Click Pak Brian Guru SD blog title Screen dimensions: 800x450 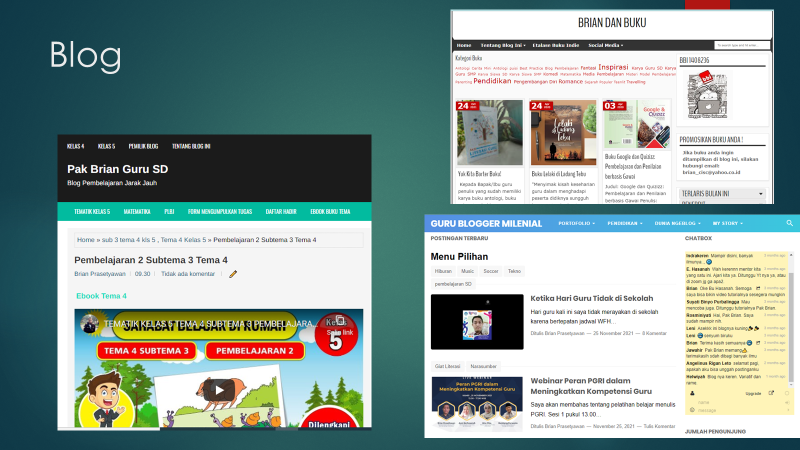point(117,169)
